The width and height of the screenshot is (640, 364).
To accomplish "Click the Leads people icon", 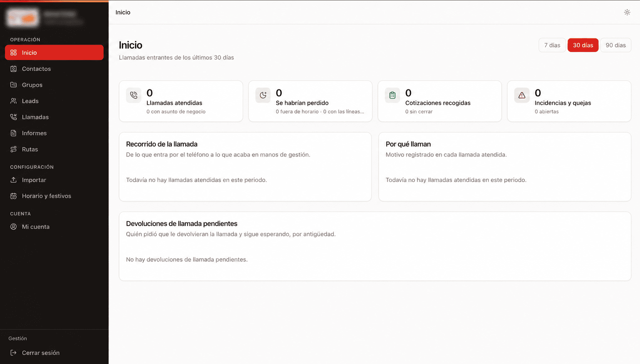I will click(x=13, y=101).
